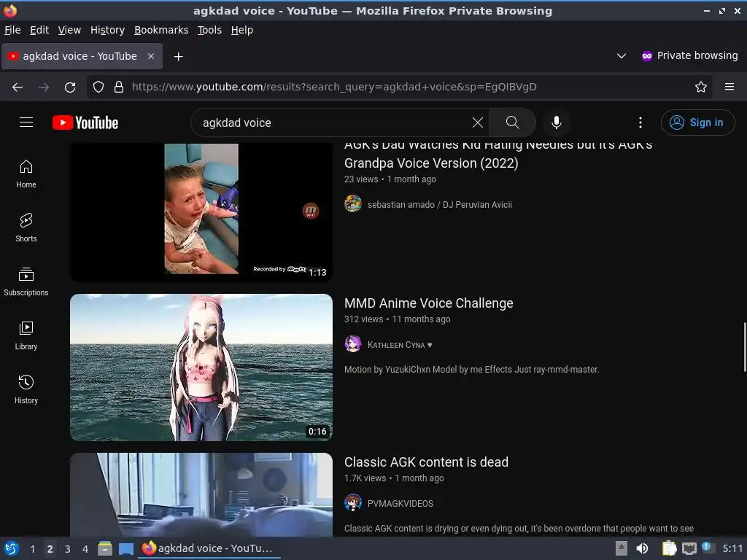The image size is (747, 560).
Task: Open the View menu
Action: coord(69,30)
